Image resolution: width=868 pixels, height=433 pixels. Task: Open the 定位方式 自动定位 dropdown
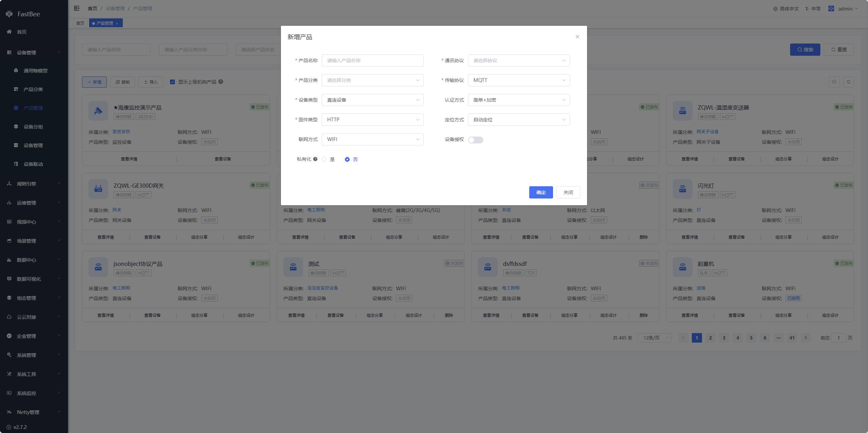(519, 120)
